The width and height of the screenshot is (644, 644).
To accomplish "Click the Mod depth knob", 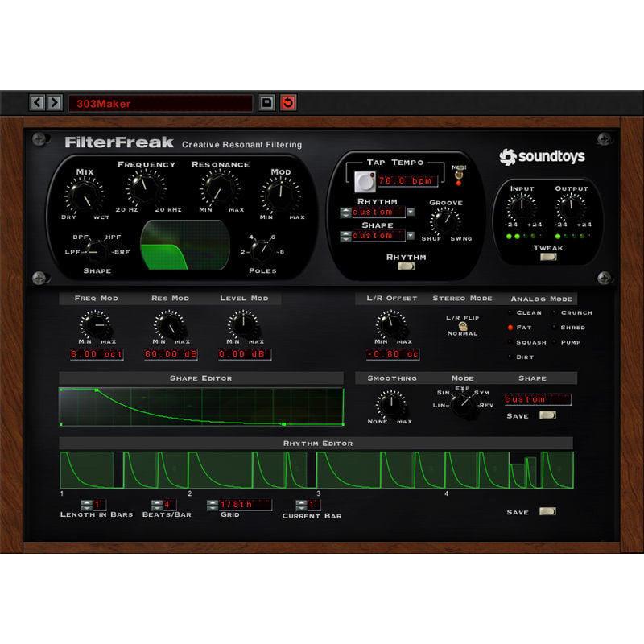I will [x=280, y=196].
